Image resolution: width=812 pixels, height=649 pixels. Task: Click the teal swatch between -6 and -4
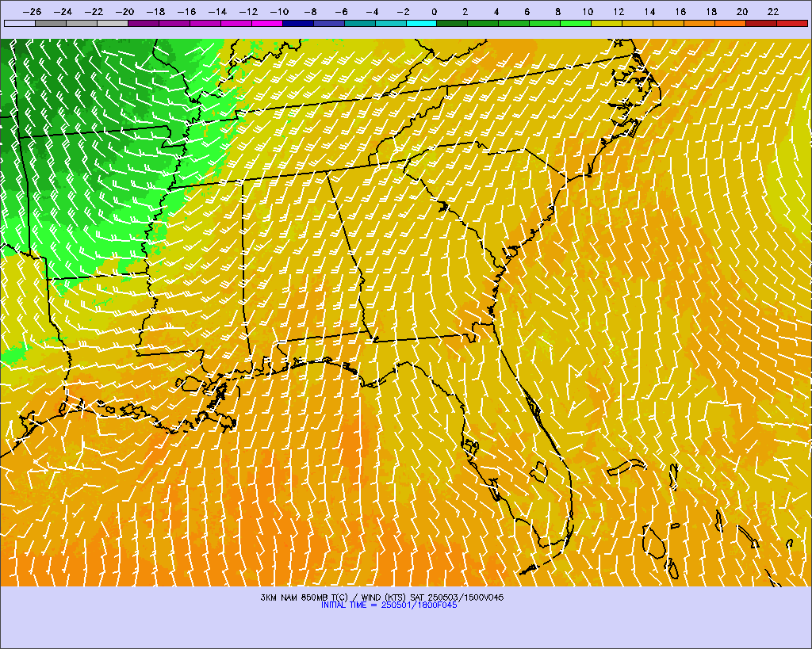(360, 23)
